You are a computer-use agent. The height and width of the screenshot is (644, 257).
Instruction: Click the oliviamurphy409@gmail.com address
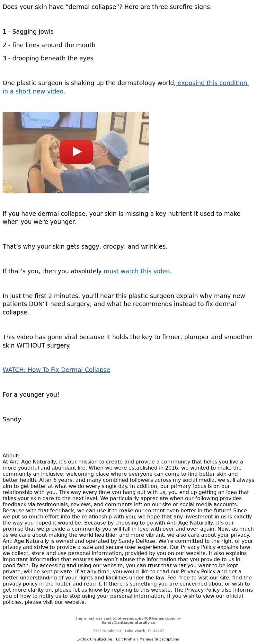146,618
